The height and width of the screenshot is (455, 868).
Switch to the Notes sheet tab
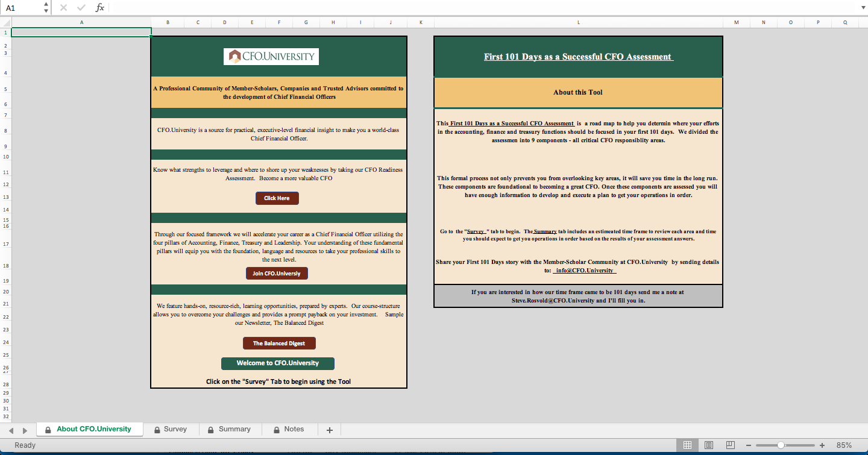point(289,429)
